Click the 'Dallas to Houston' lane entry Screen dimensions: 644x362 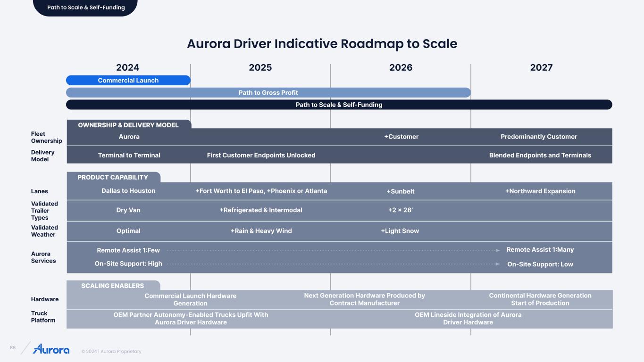pyautogui.click(x=128, y=191)
